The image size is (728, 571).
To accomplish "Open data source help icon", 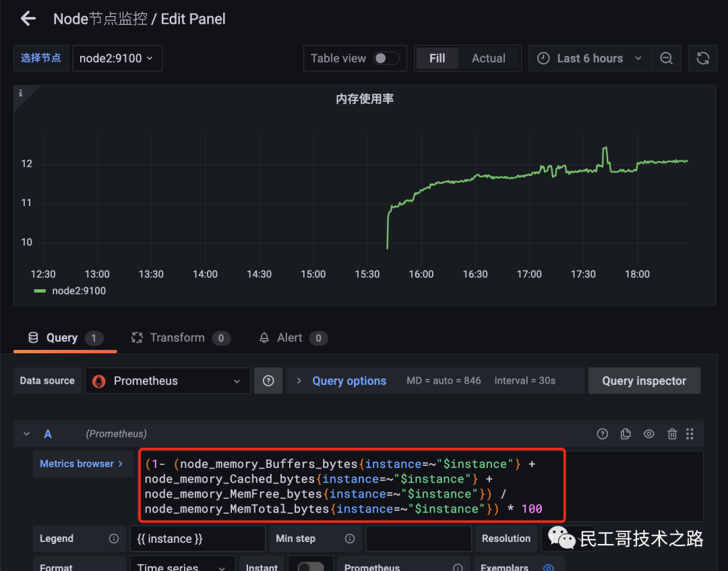I will [x=268, y=381].
